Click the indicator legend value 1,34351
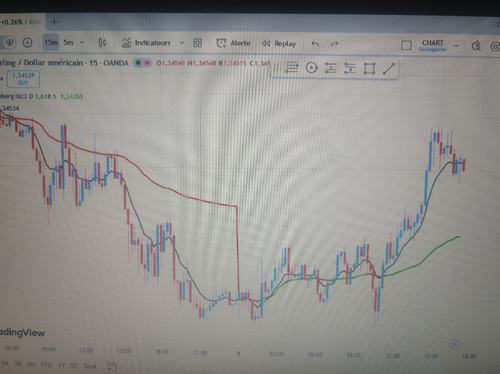This screenshot has width=500, height=374. click(71, 97)
